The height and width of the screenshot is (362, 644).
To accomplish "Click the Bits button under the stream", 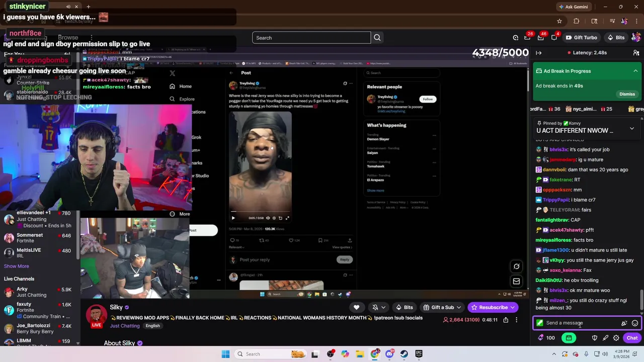I will click(404, 307).
